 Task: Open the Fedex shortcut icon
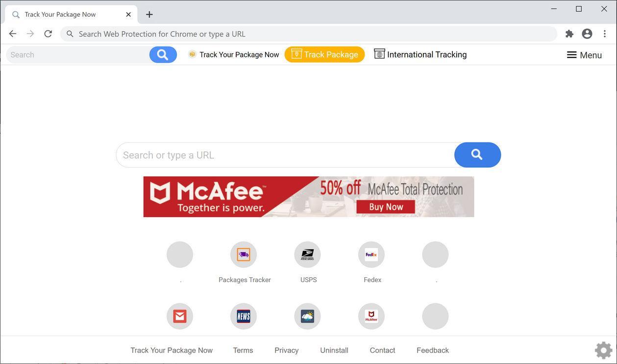coord(371,255)
